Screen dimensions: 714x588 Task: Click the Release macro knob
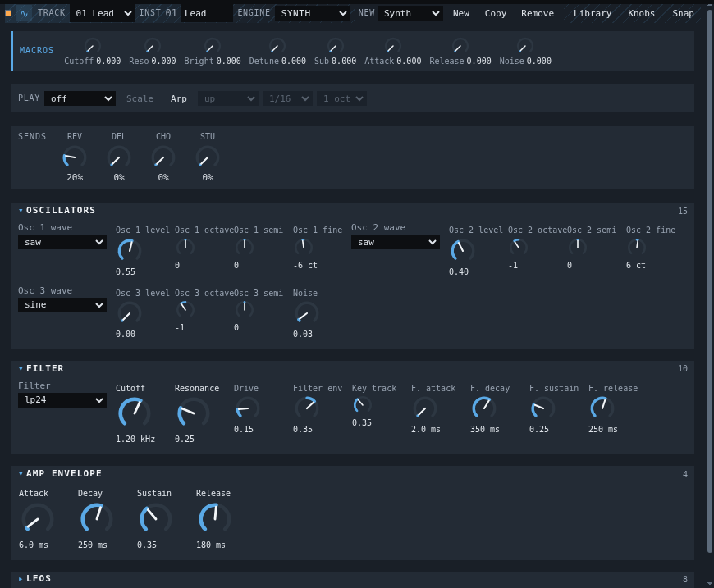[x=460, y=47]
